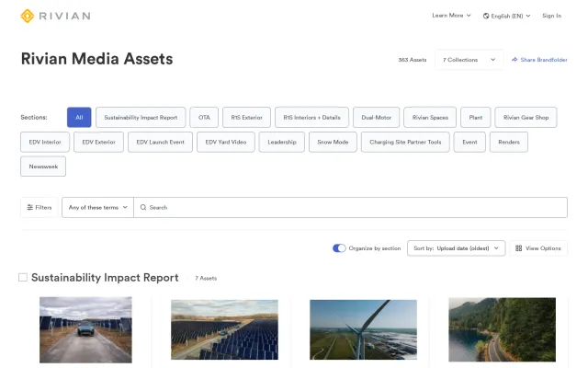Select the OTA section

click(204, 117)
